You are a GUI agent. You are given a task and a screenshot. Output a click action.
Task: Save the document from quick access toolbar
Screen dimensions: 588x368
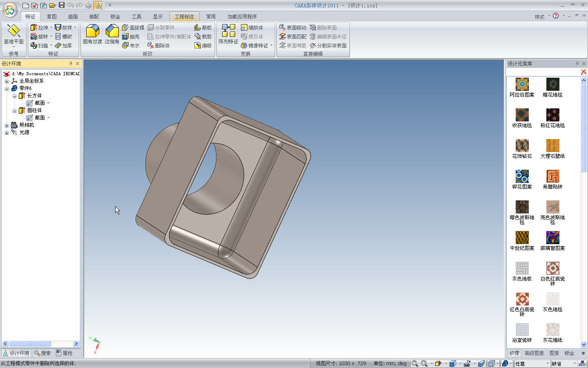click(x=62, y=5)
